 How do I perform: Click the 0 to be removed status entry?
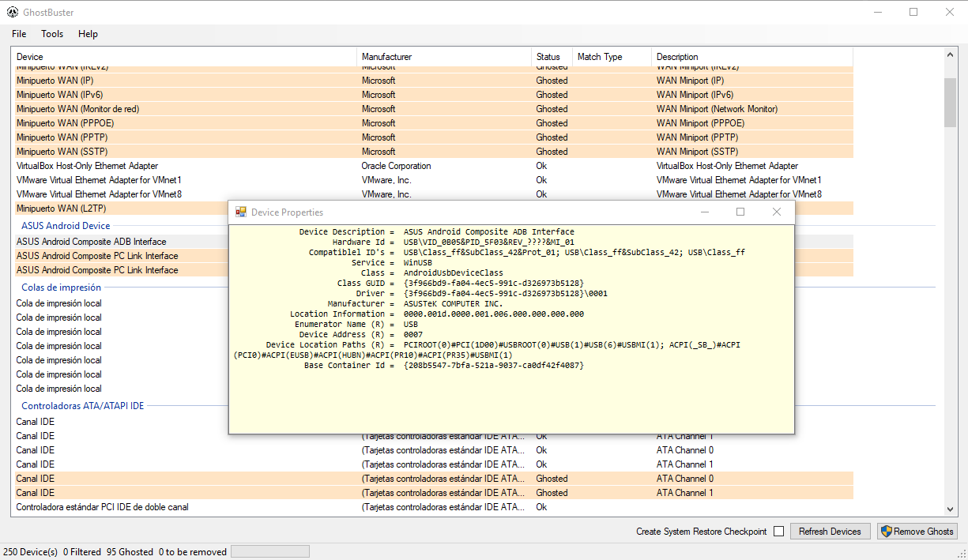pos(193,552)
